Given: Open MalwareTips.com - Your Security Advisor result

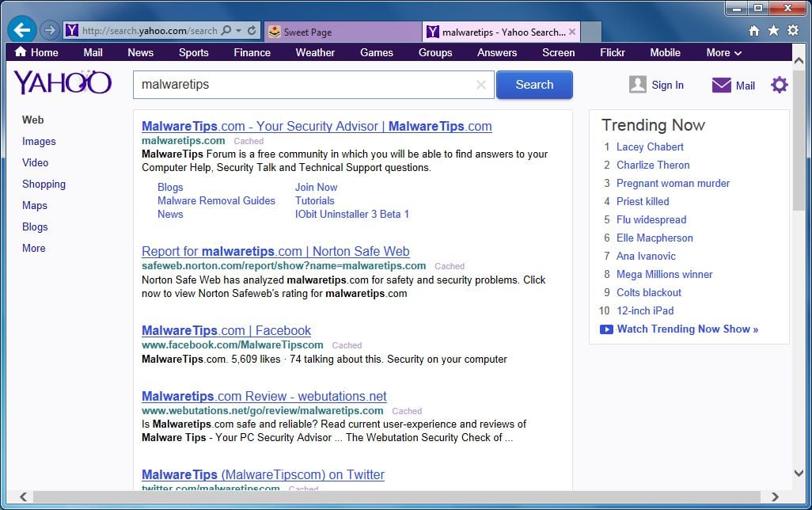Looking at the screenshot, I should (317, 126).
